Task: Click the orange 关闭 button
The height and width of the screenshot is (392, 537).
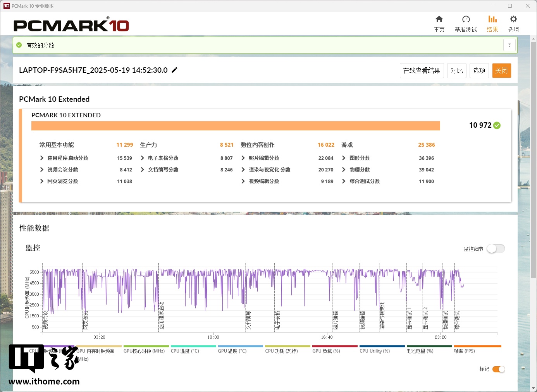Action: pos(502,70)
